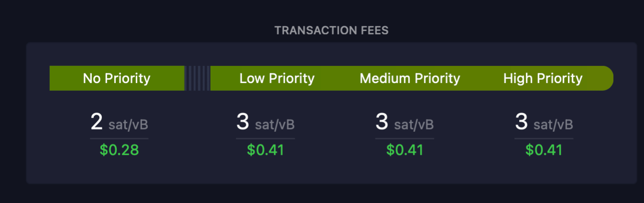Click the number 2 under No Priority
Viewport: 644px width, 203px height.
[97, 122]
